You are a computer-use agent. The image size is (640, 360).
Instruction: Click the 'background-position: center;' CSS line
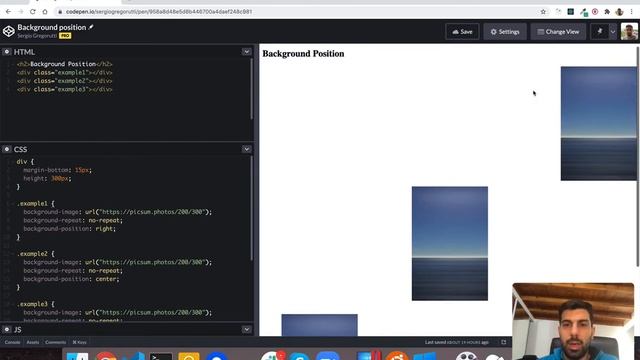point(71,279)
